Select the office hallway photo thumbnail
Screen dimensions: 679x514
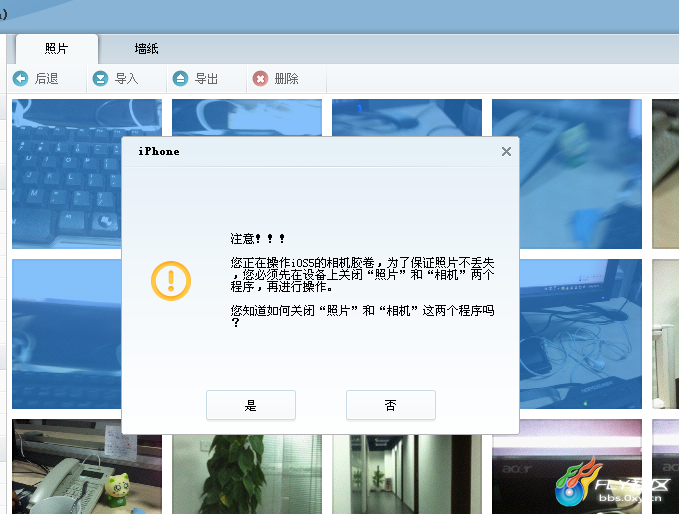click(x=407, y=474)
